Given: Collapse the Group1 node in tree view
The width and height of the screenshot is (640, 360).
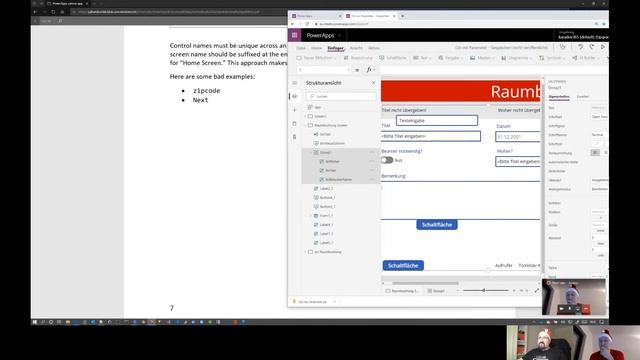Looking at the screenshot, I should (x=310, y=152).
